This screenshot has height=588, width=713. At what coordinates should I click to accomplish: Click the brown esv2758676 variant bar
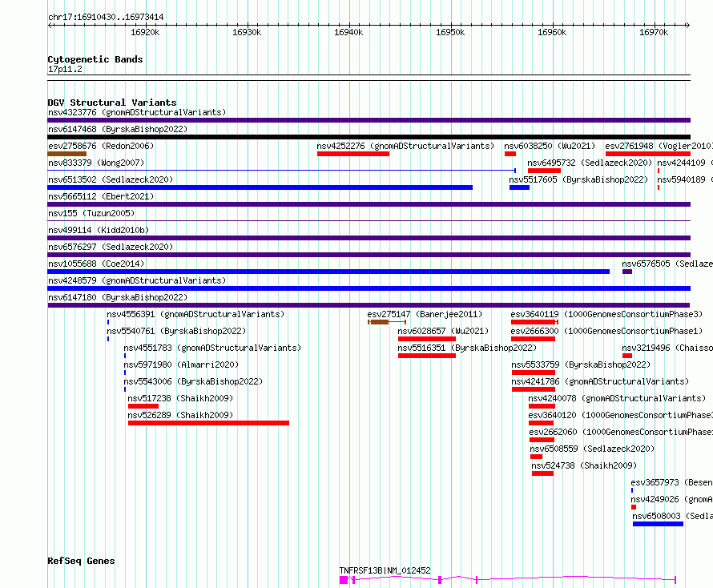pos(66,154)
